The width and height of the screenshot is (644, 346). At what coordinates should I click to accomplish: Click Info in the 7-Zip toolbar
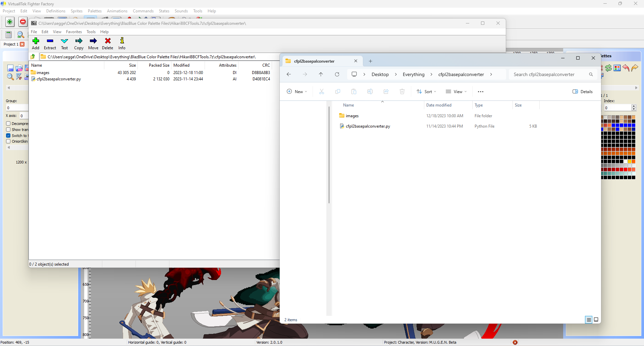(122, 44)
